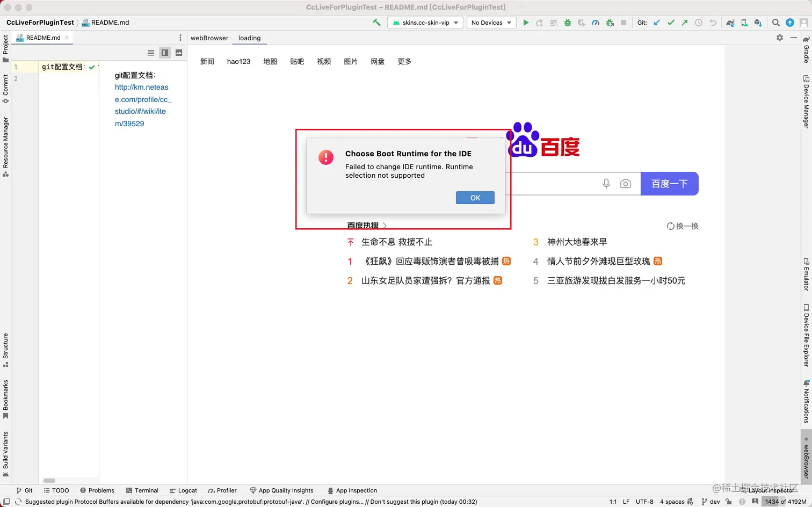Open the Resource Manager tool window
This screenshot has width=812, height=507.
point(5,147)
